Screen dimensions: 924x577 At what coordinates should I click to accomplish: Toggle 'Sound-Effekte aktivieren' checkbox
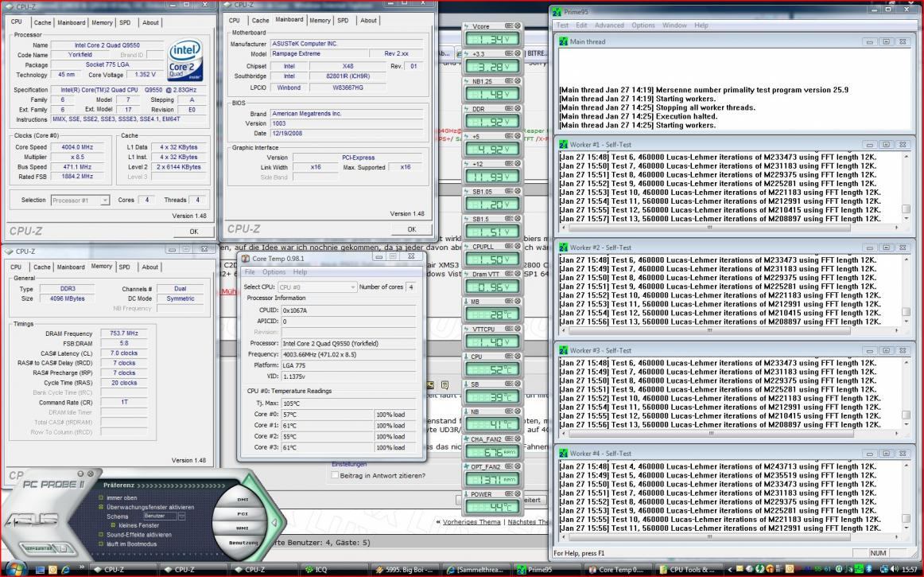coord(101,535)
